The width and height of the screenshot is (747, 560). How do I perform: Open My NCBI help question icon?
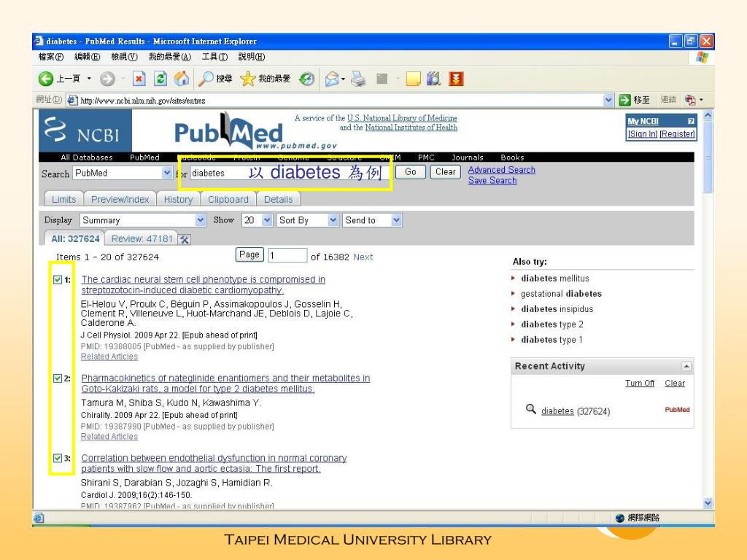point(691,121)
